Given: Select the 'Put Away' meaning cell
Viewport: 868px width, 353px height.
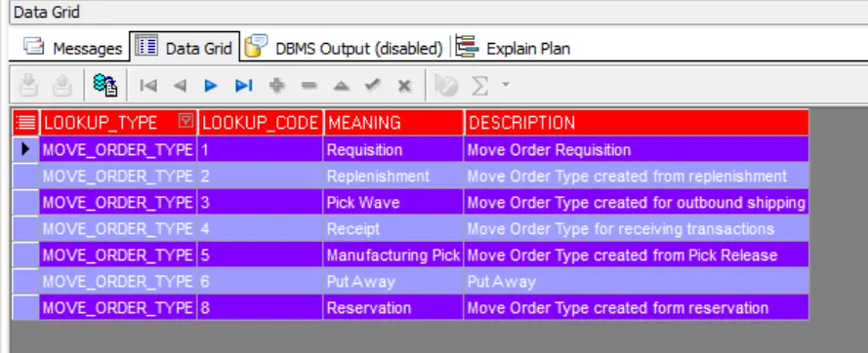Looking at the screenshot, I should [x=393, y=281].
